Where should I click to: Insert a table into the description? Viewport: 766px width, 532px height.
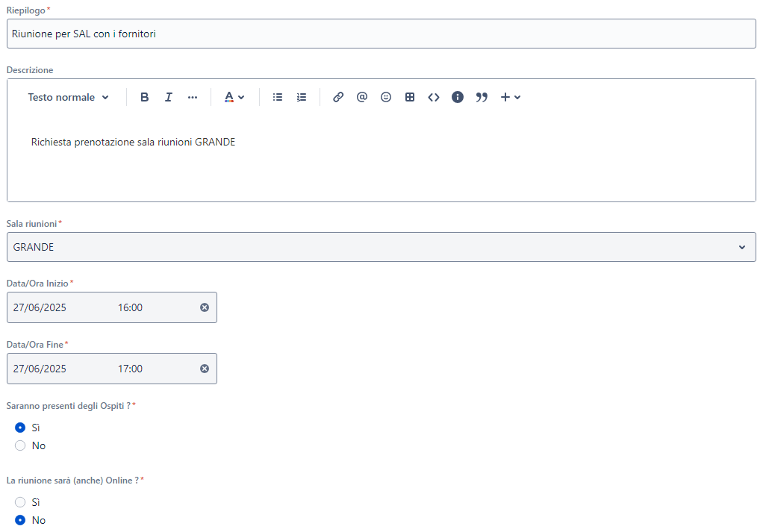410,97
